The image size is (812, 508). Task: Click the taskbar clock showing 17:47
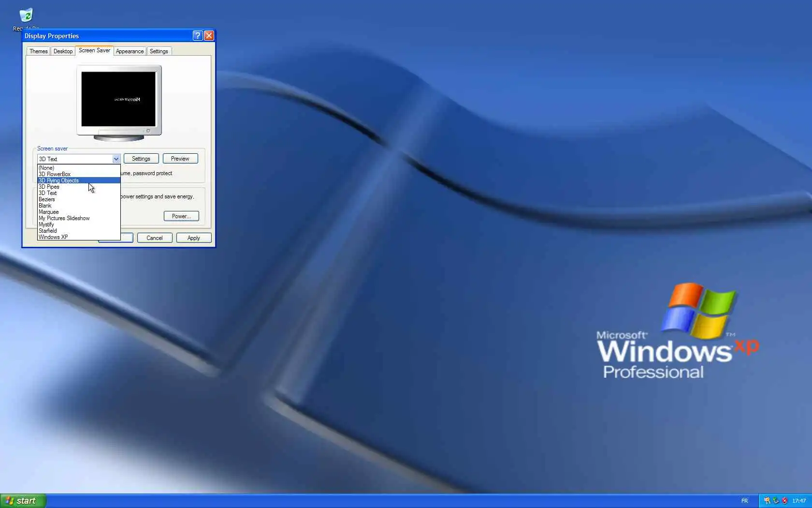(x=799, y=501)
